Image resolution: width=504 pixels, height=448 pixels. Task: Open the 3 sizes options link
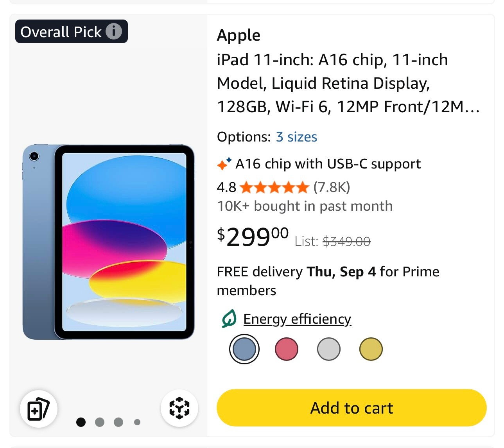pyautogui.click(x=296, y=137)
